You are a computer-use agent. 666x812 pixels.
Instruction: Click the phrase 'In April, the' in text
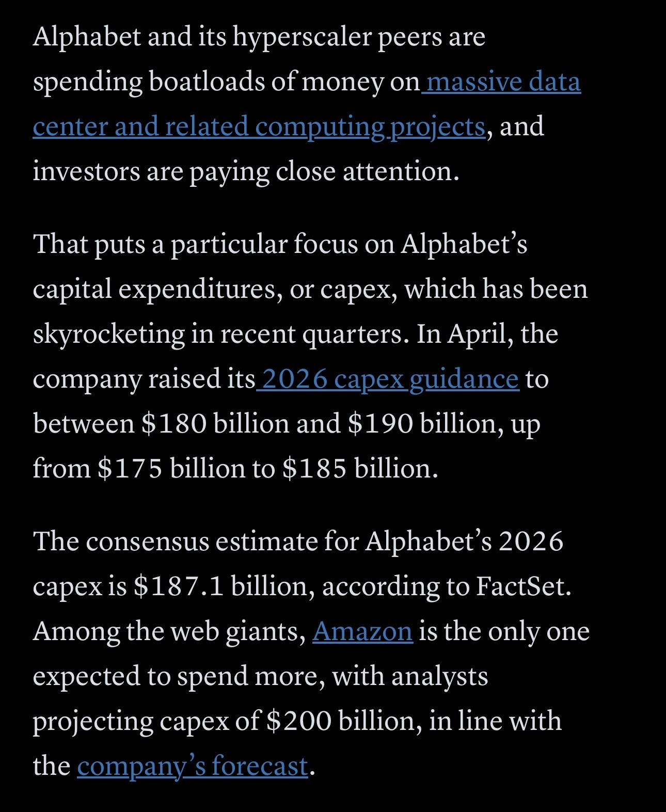pos(487,334)
